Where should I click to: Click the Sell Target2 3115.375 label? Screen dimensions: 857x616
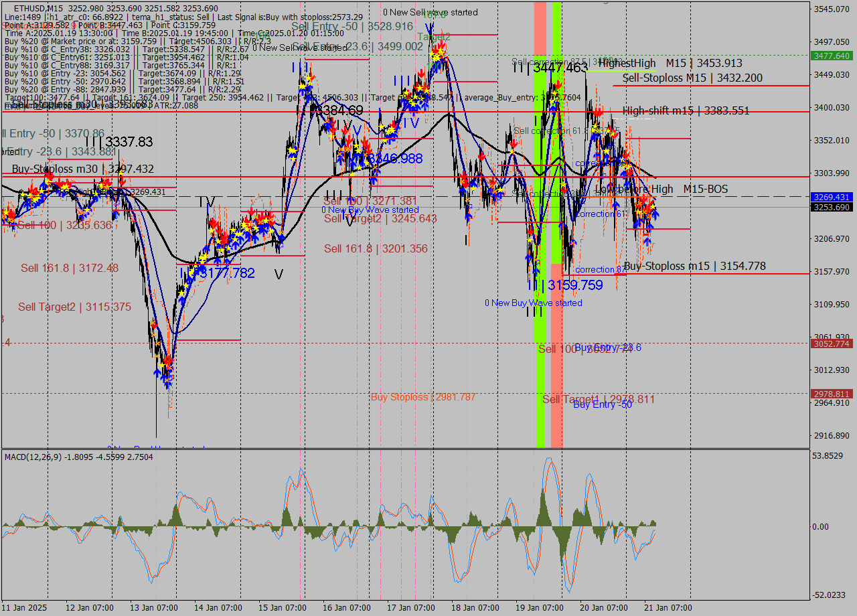pos(74,307)
